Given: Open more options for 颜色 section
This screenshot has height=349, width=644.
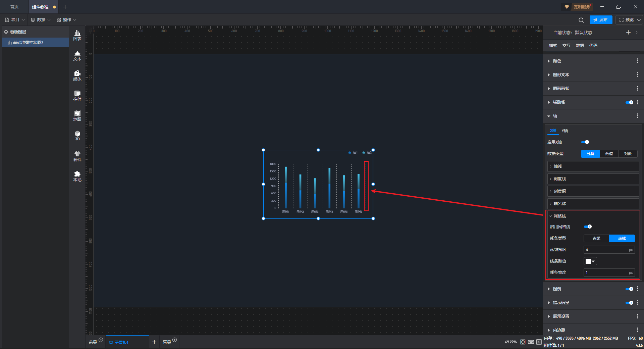Looking at the screenshot, I should pyautogui.click(x=637, y=61).
